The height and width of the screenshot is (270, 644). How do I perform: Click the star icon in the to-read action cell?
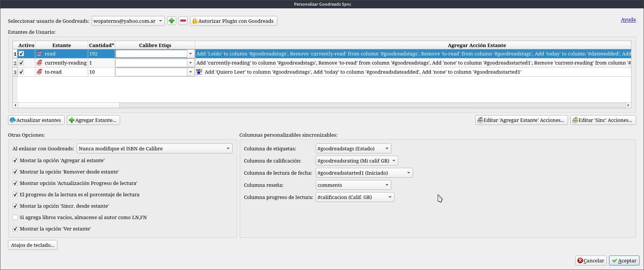199,72
